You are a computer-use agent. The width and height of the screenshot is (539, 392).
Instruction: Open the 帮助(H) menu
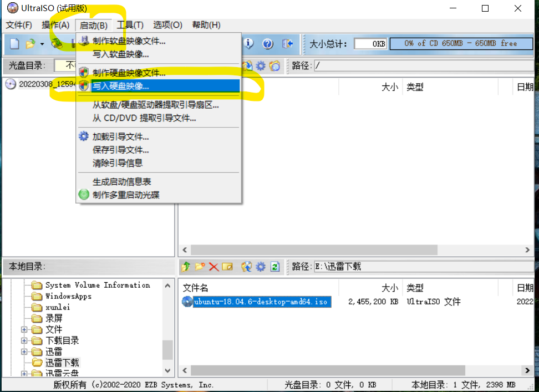pos(206,25)
